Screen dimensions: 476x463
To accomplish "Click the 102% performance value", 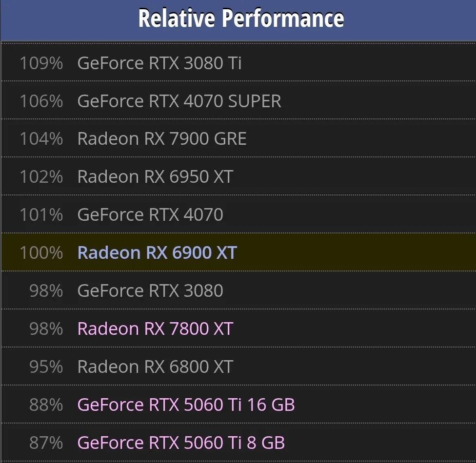I will tap(41, 176).
